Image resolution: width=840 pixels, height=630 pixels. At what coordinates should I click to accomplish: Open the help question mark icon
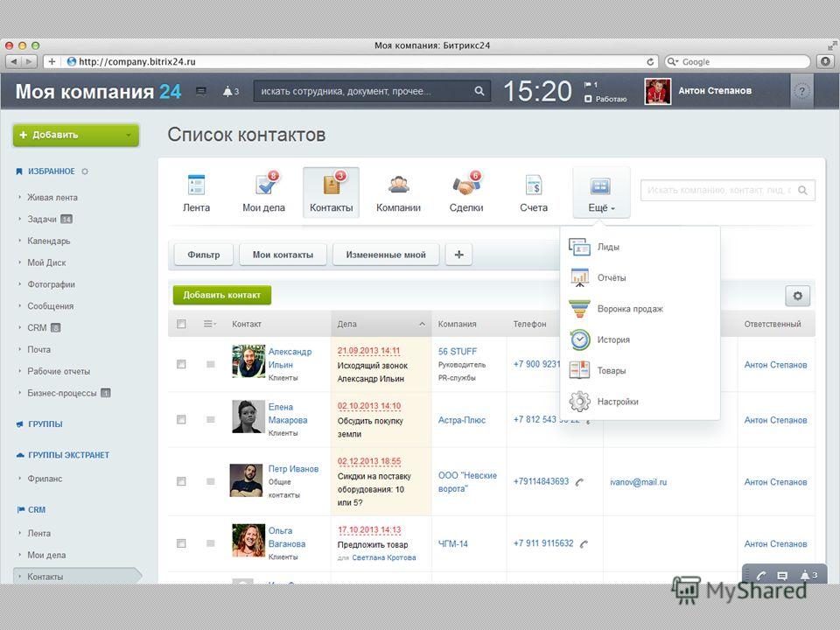pos(801,91)
